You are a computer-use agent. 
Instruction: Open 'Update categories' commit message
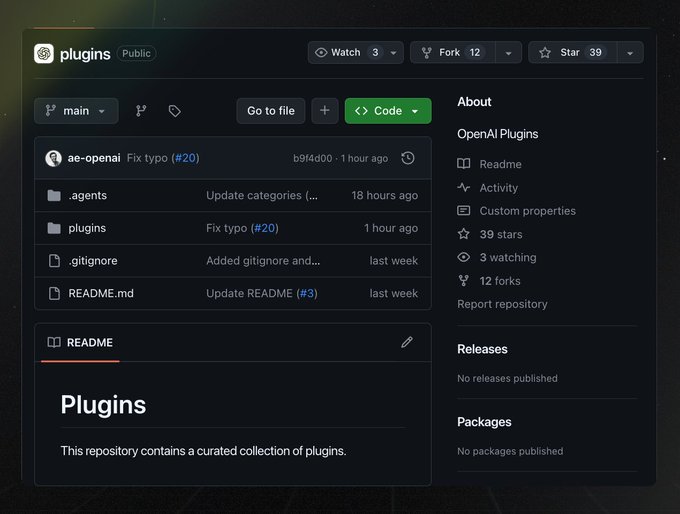click(262, 196)
